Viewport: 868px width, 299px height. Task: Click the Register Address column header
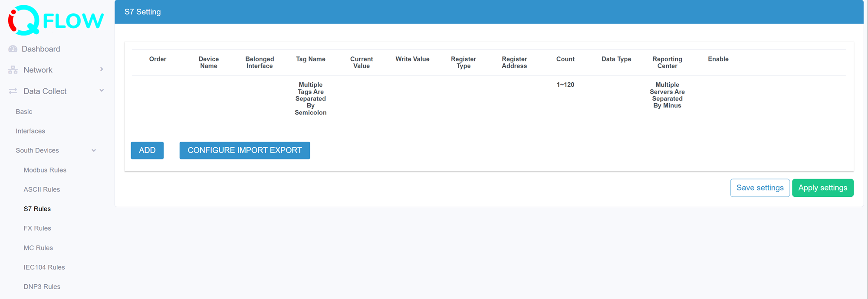click(x=514, y=62)
